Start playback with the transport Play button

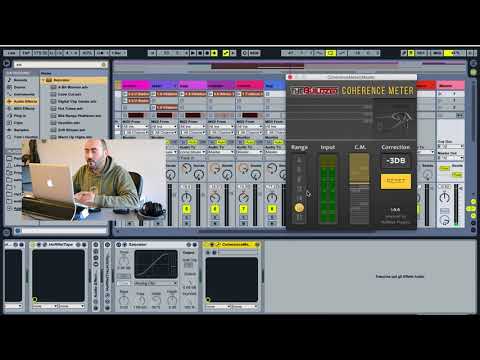[x=193, y=53]
